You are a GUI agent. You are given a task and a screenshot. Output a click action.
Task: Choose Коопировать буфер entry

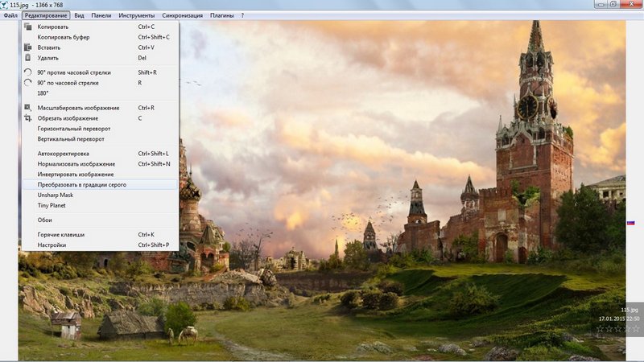pos(100,37)
